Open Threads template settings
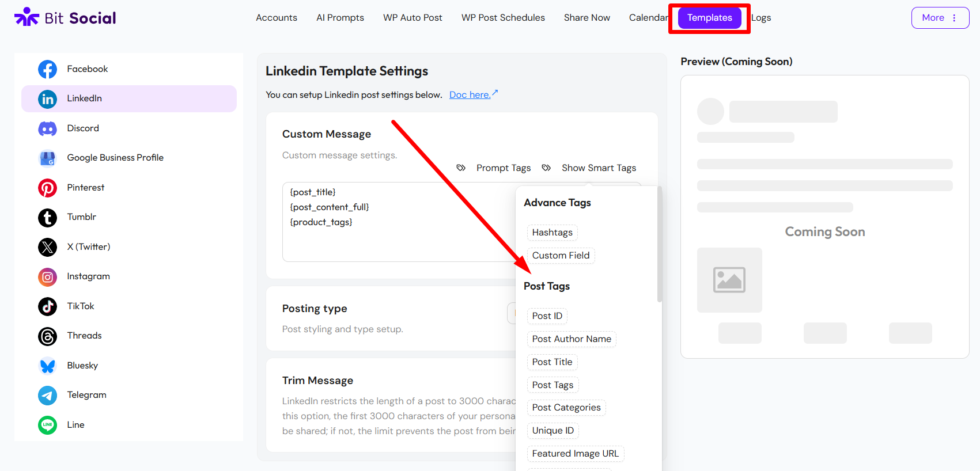The width and height of the screenshot is (980, 471). point(129,336)
